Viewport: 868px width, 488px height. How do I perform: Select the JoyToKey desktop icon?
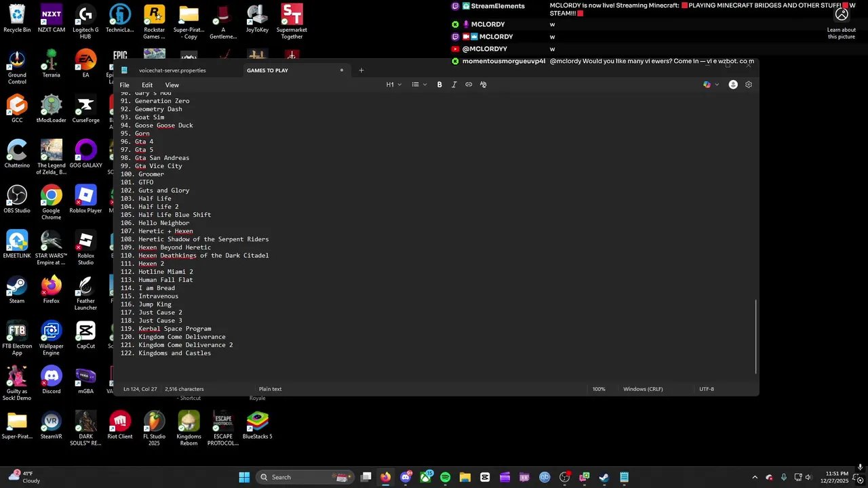tap(257, 18)
